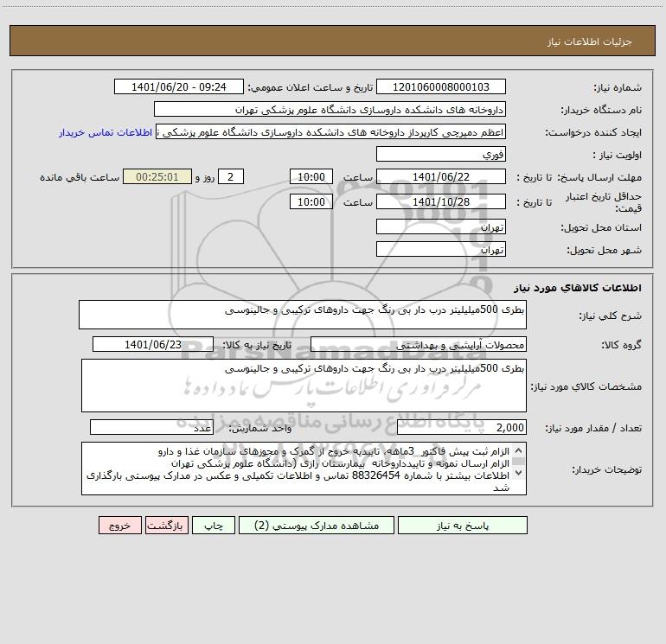Screen dimensions: 666x644
Task: Click label 'تعداد / مقدار مورد نیاز:'
Action: tap(593, 428)
